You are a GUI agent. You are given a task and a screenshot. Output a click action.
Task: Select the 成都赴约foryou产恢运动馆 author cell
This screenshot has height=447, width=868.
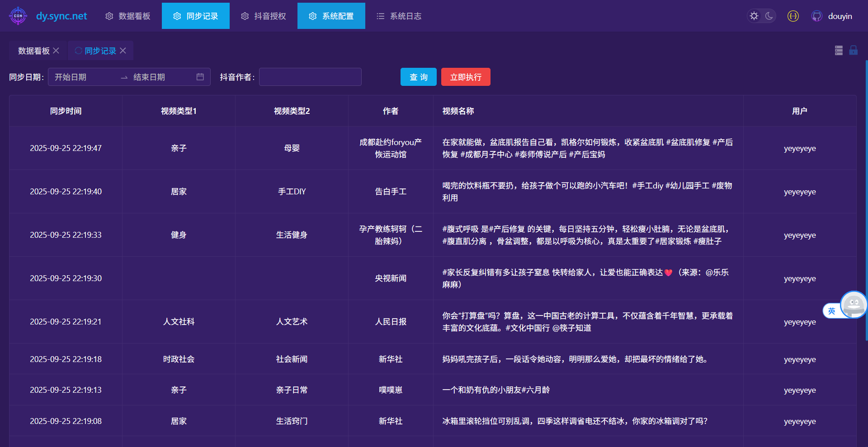tap(391, 148)
